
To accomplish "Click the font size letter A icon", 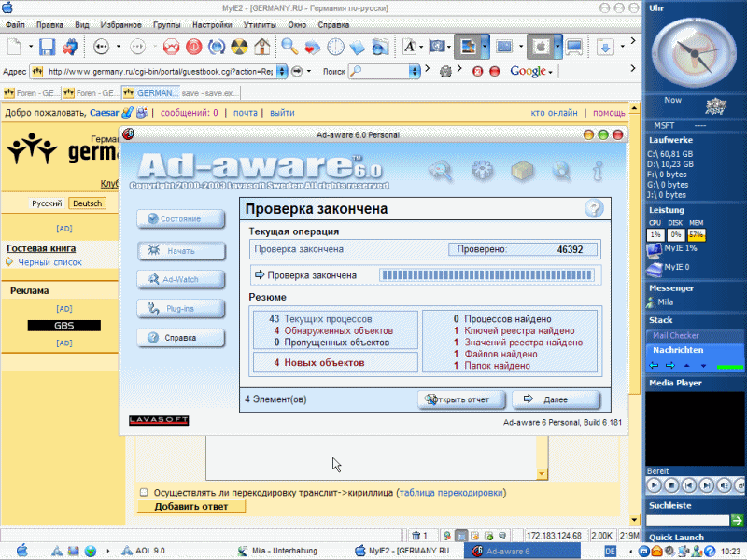I will pos(410,47).
